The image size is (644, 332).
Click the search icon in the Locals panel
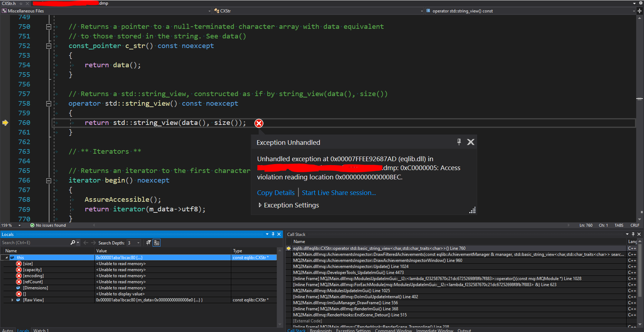click(x=73, y=242)
